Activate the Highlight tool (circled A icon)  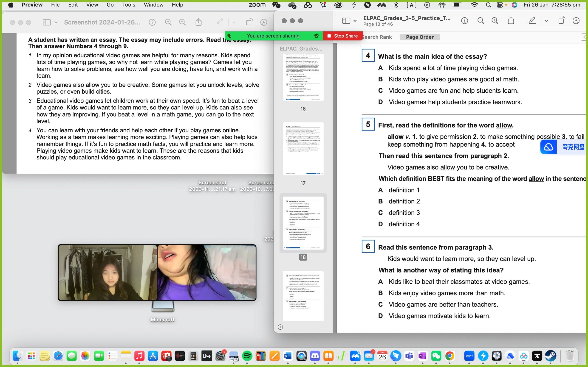pos(576,21)
